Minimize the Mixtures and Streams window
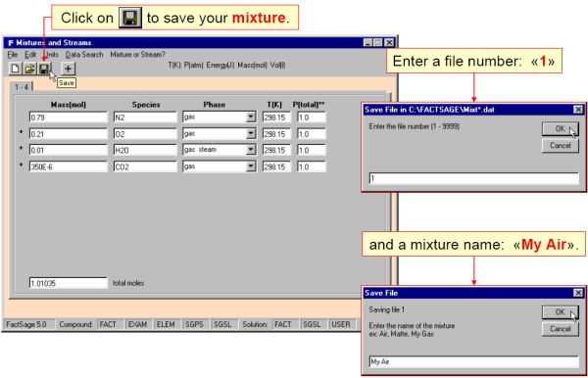 (x=368, y=43)
